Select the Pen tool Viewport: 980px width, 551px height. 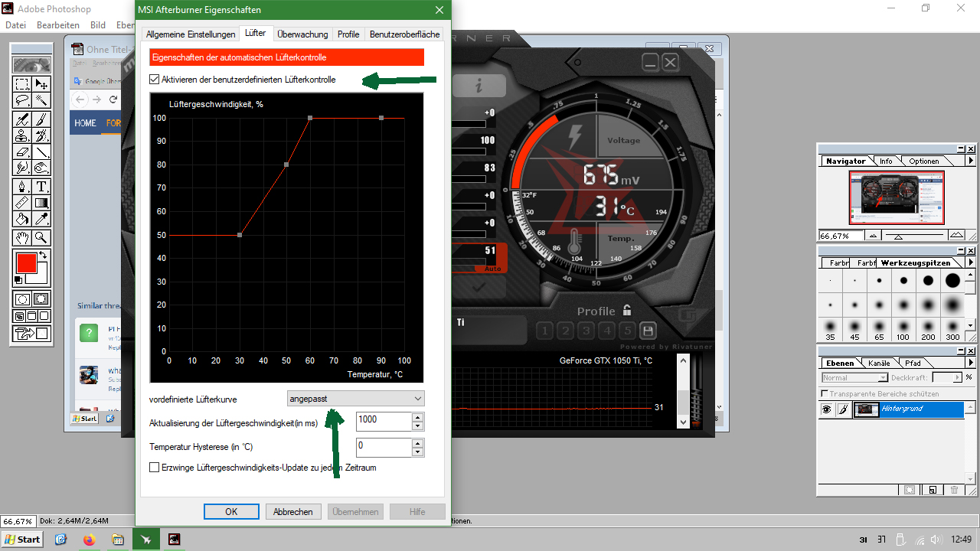(22, 187)
